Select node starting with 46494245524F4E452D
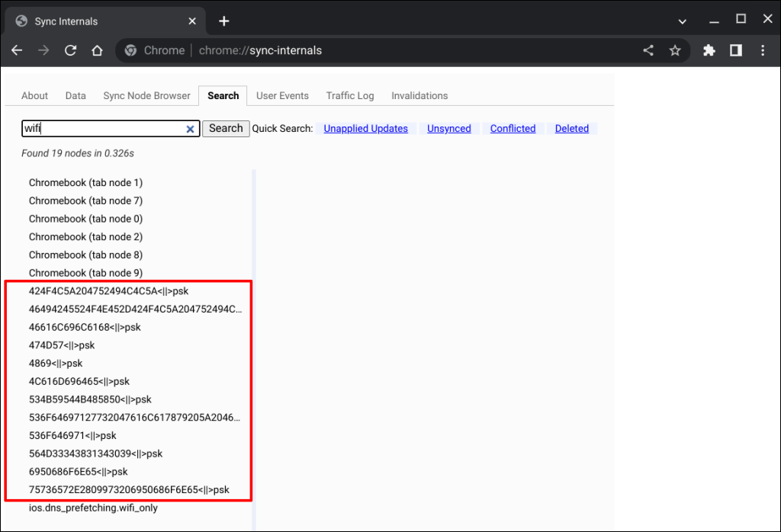The image size is (781, 532). [136, 309]
